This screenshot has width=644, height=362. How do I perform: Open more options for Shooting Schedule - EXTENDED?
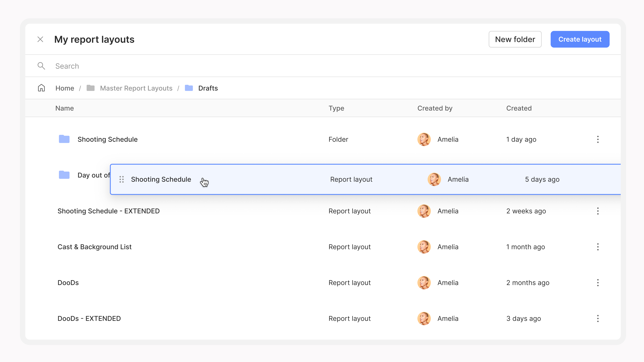click(598, 211)
